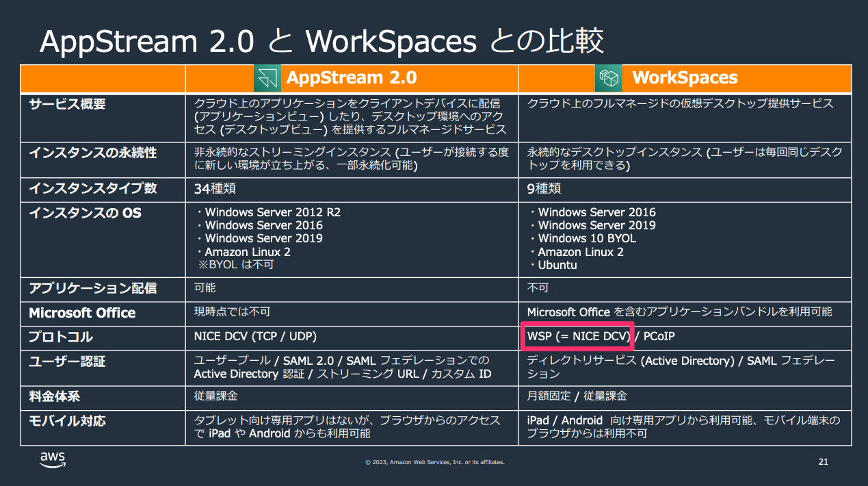
Task: Click the slide title AppStream 2.0 と WorkSpaces との比較
Action: 321,42
